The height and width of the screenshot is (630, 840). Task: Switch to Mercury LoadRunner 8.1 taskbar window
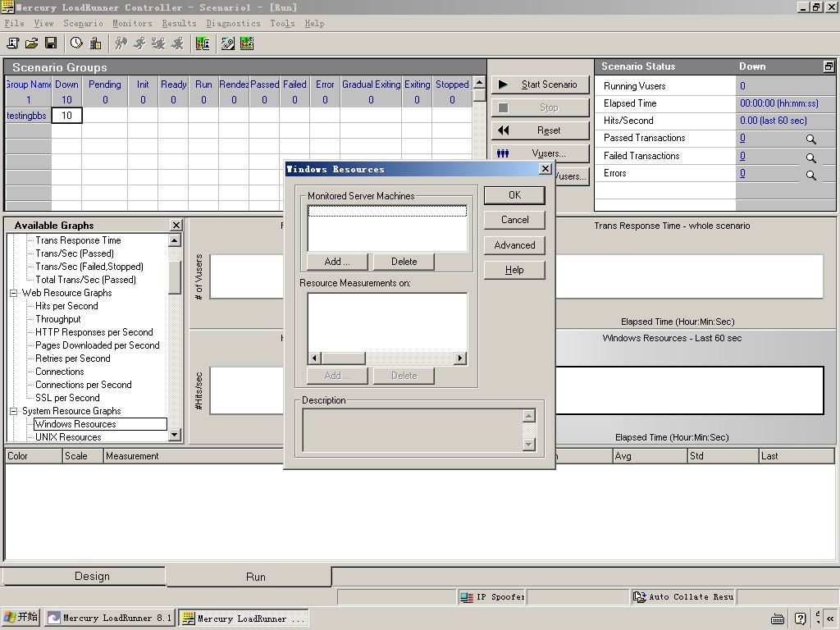(x=110, y=618)
